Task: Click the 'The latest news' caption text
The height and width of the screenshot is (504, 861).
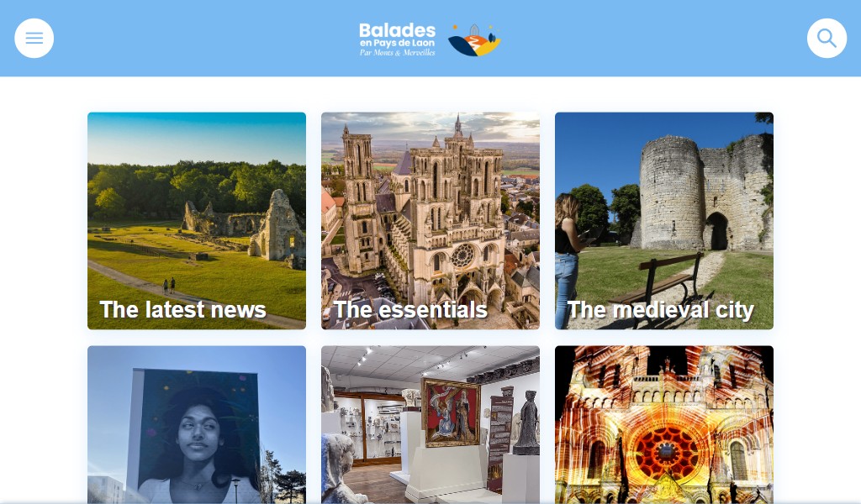Action: click(182, 310)
